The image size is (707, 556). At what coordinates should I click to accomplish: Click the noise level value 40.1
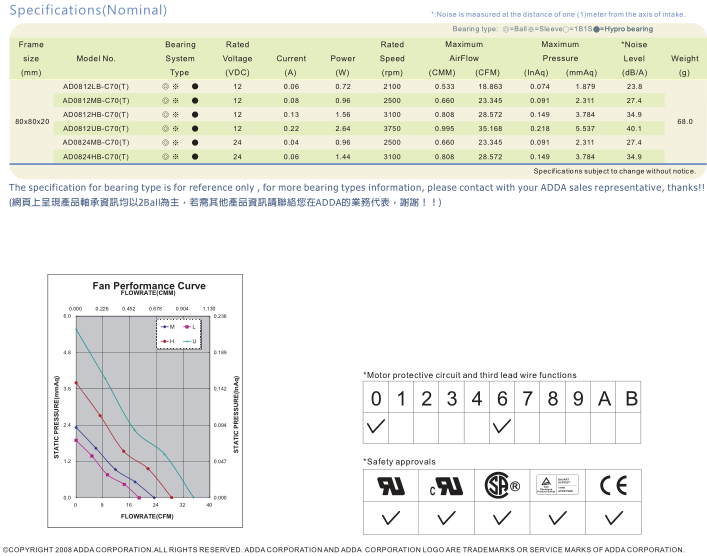(x=634, y=129)
